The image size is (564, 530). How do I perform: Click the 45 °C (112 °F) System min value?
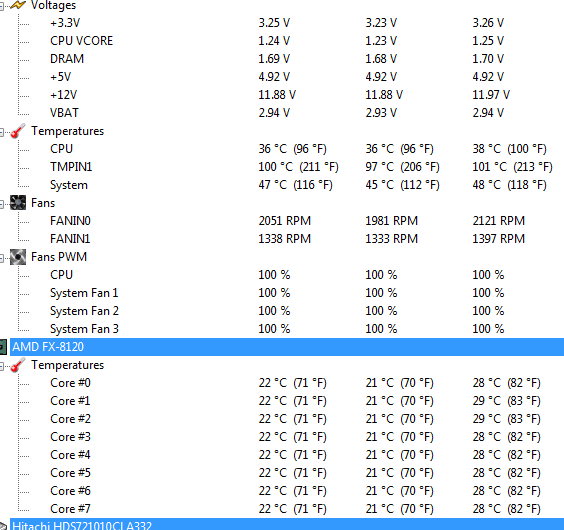pyautogui.click(x=402, y=185)
